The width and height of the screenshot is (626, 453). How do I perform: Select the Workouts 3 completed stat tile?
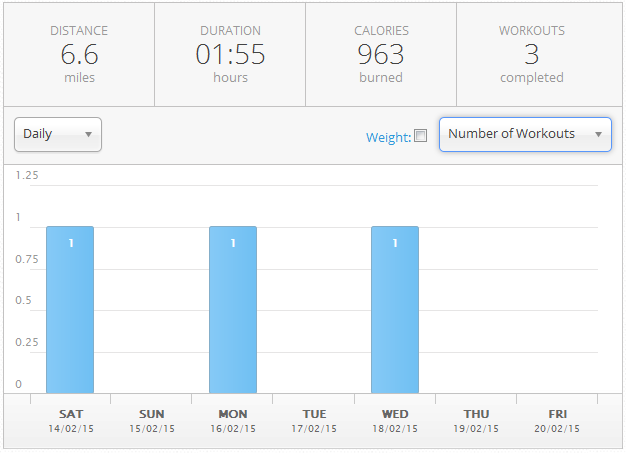pos(532,54)
